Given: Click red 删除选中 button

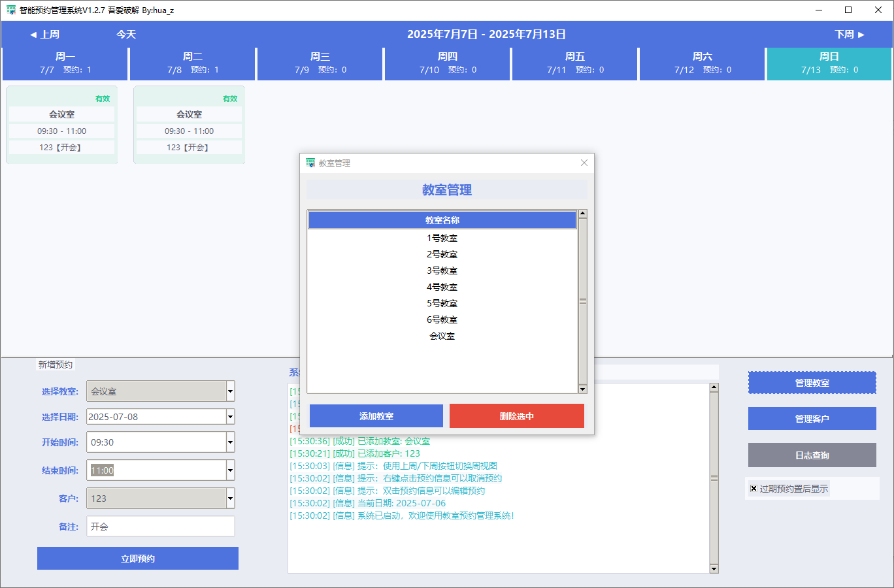Looking at the screenshot, I should pyautogui.click(x=516, y=416).
